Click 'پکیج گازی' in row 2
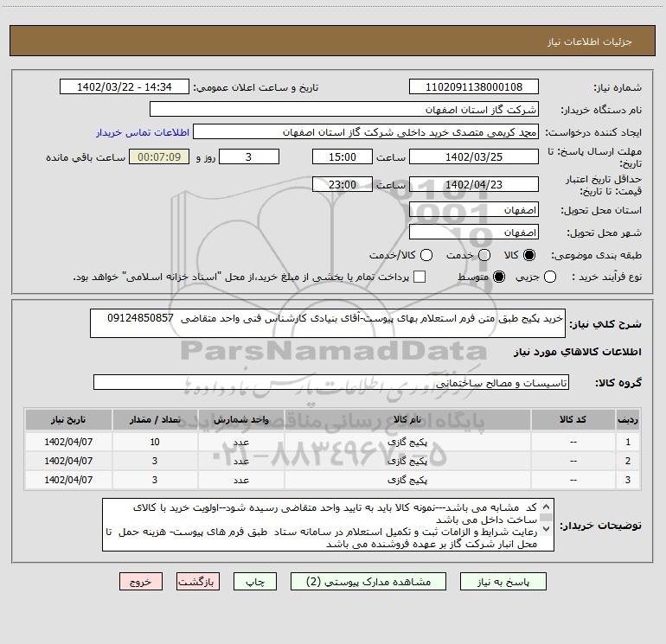 pyautogui.click(x=407, y=461)
